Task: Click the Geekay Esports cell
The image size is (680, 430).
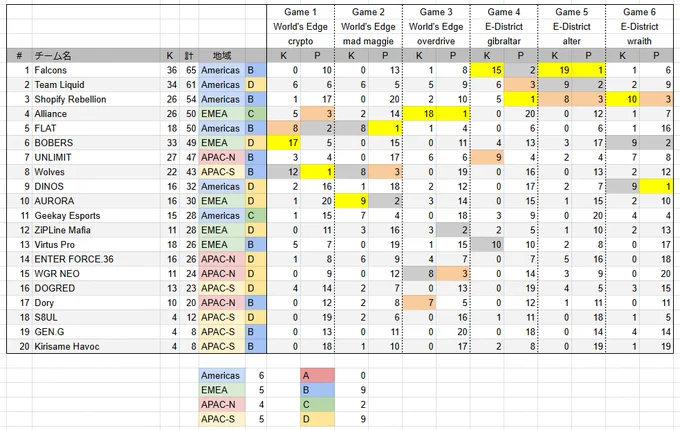Action: point(96,215)
